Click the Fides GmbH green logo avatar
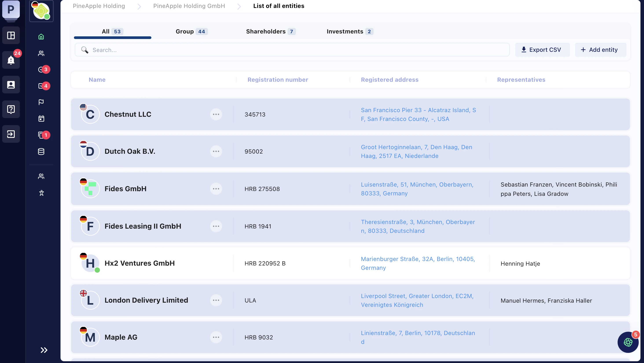The width and height of the screenshot is (644, 363). click(90, 189)
